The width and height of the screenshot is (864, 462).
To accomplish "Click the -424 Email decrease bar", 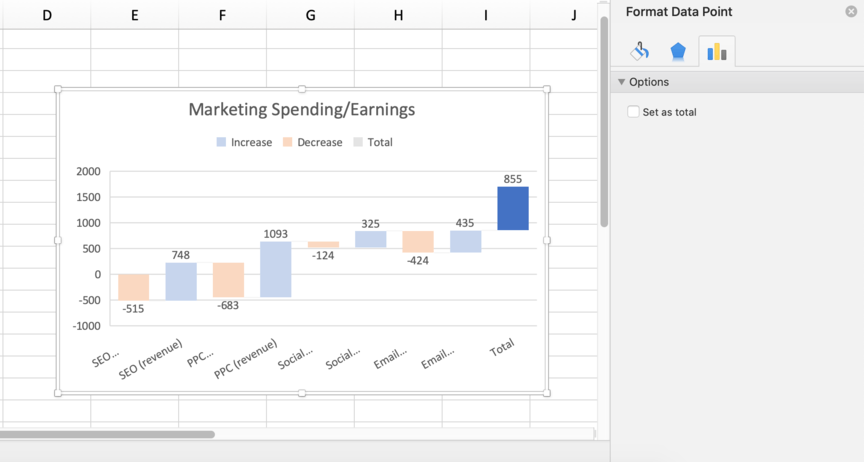I will (x=417, y=241).
